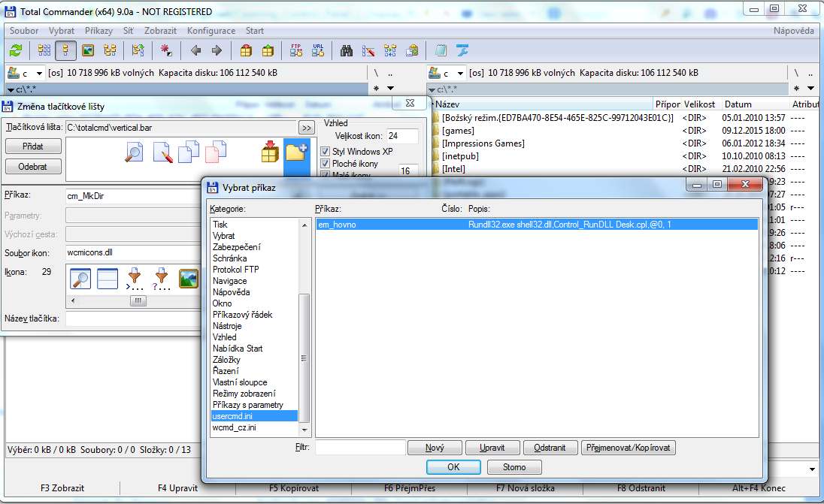The width and height of the screenshot is (824, 504).
Task: Select Příkazy s parametry category
Action: [x=248, y=405]
